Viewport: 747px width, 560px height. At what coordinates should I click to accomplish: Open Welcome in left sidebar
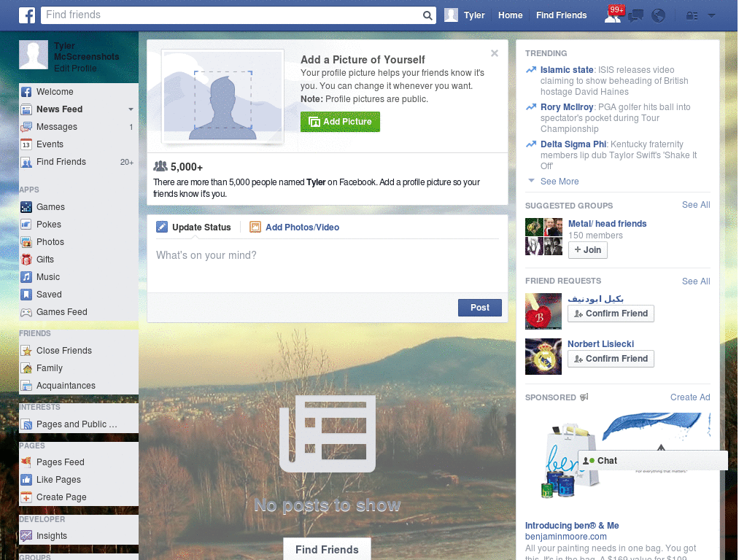coord(79,92)
